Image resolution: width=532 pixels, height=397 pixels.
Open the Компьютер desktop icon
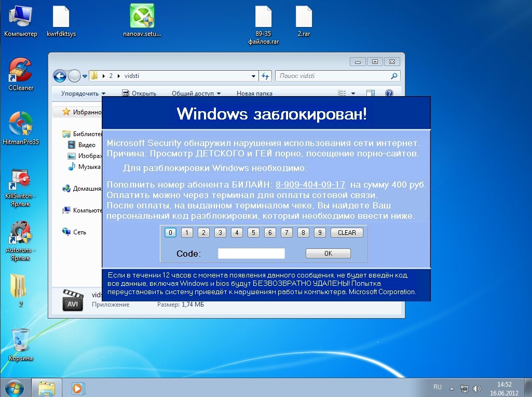(20, 20)
